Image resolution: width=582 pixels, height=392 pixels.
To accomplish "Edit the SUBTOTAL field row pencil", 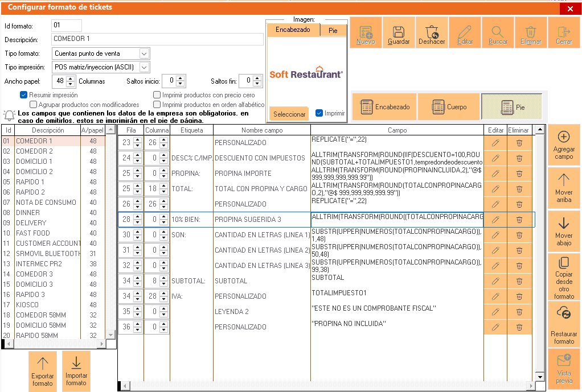I will click(x=495, y=281).
